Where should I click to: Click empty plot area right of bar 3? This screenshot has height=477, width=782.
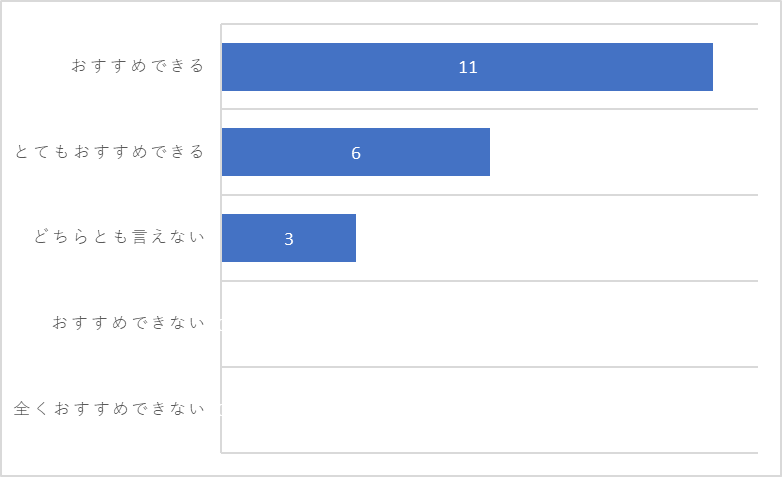tap(557, 238)
